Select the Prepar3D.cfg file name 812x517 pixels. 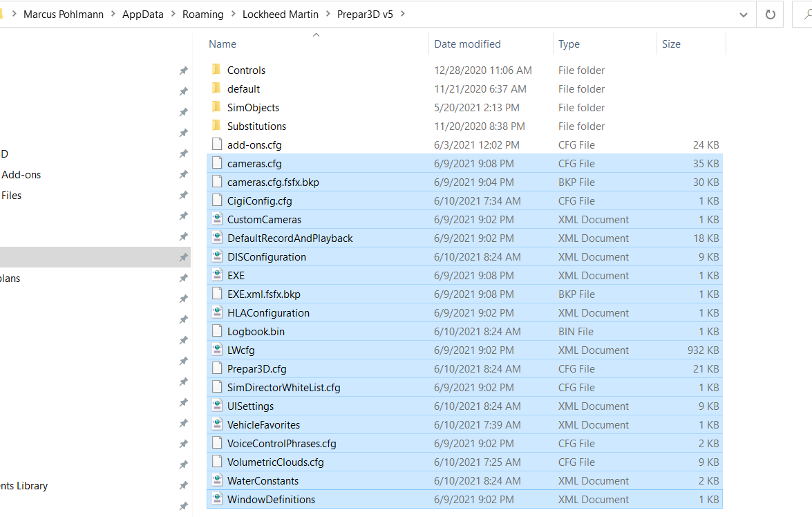pyautogui.click(x=256, y=369)
